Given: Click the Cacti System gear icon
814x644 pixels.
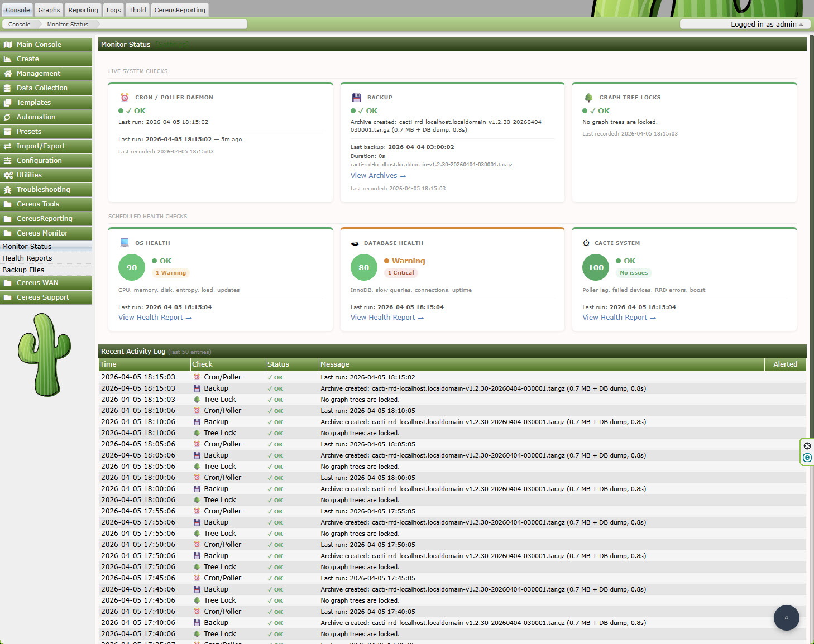Looking at the screenshot, I should [x=586, y=243].
